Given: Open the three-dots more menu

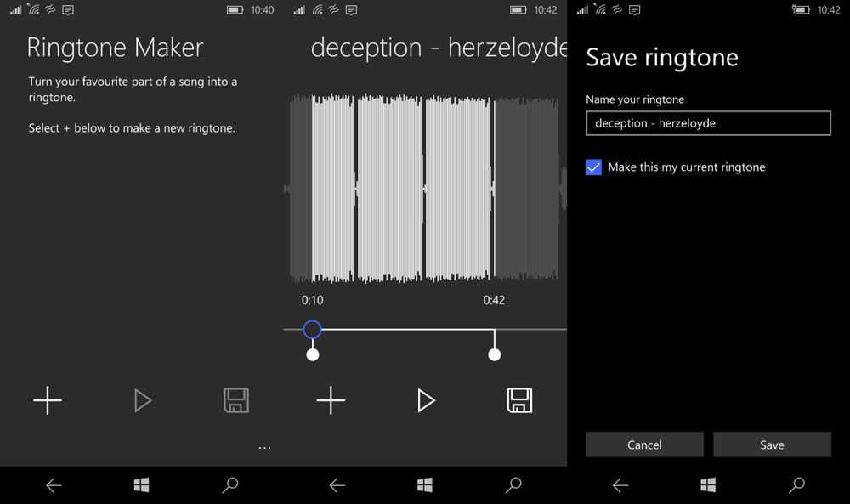Looking at the screenshot, I should click(264, 447).
